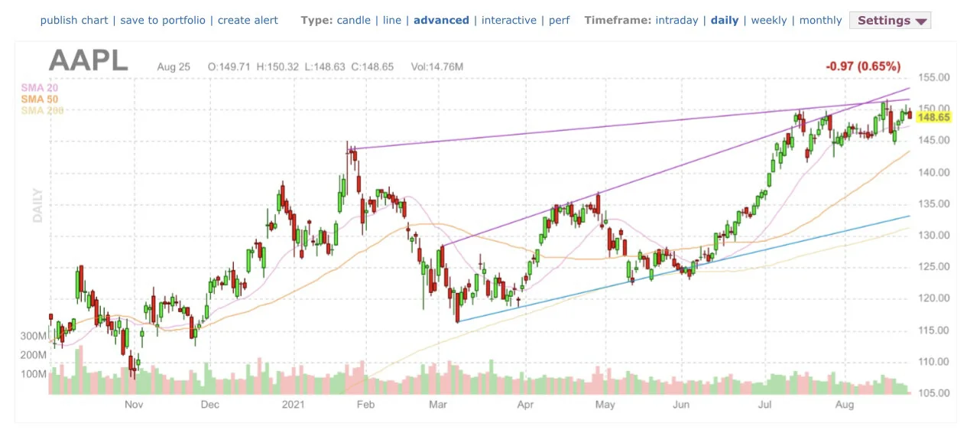Image resolution: width=980 pixels, height=430 pixels.
Task: Click the highlighted 148.65 price tag
Action: point(933,117)
